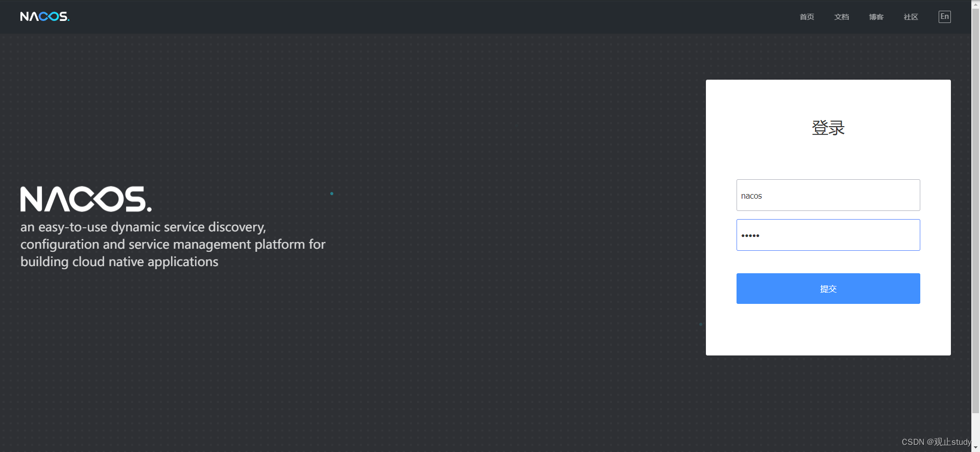The height and width of the screenshot is (452, 980).
Task: Focus the masked password input field
Action: (x=828, y=235)
